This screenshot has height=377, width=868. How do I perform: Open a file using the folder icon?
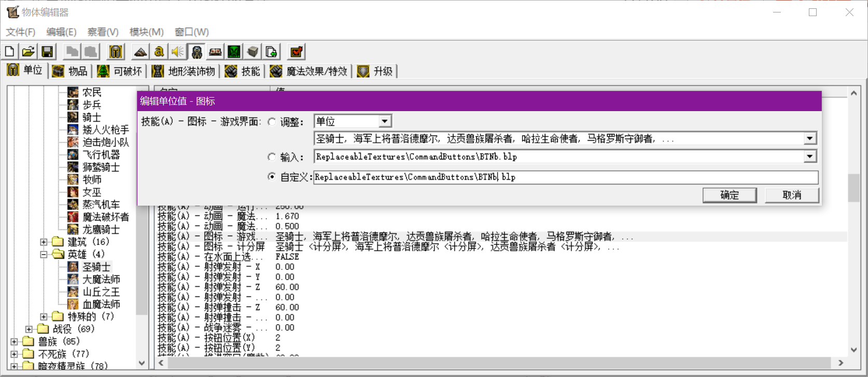click(x=29, y=51)
